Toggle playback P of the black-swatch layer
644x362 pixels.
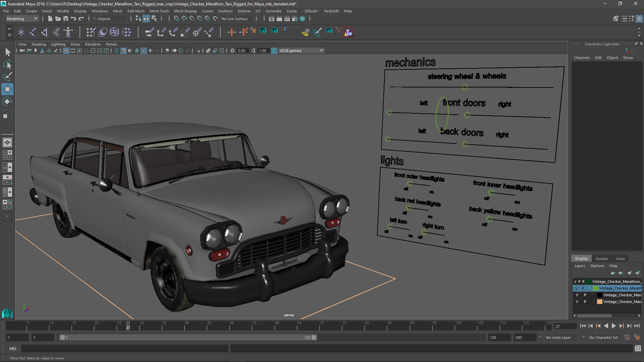point(585,295)
